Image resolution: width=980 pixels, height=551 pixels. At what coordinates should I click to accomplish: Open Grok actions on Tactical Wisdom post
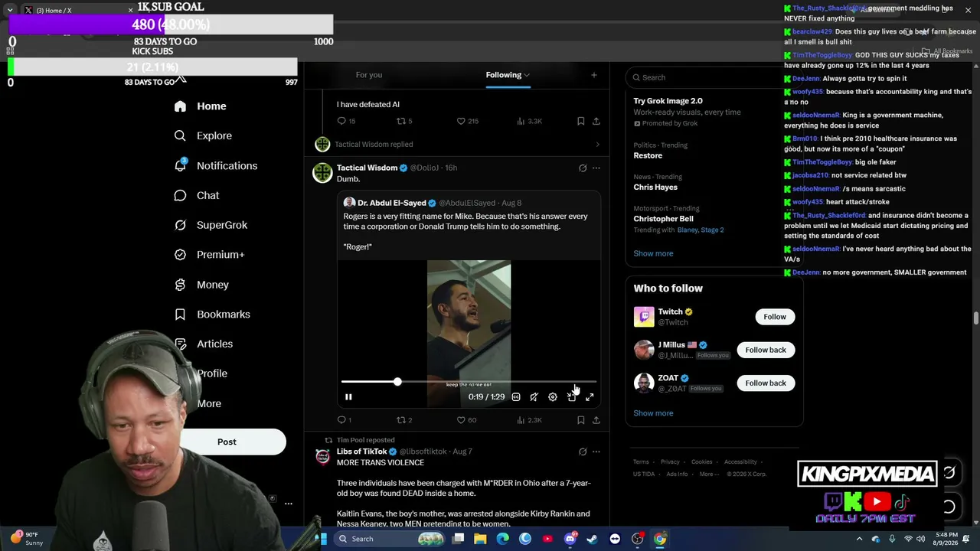(583, 168)
